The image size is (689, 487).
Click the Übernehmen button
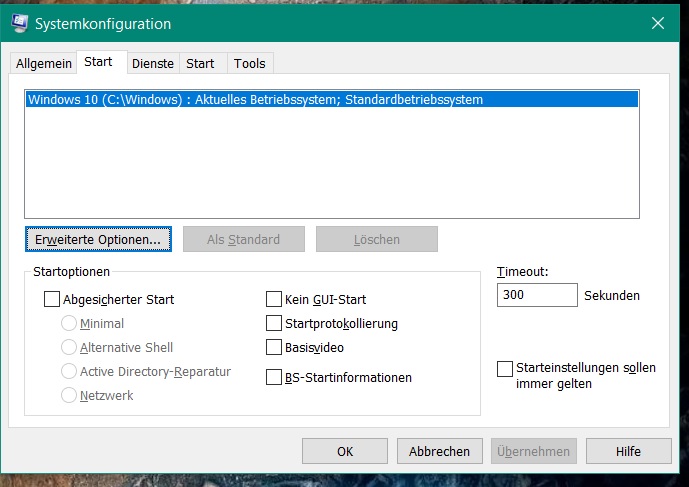pos(533,451)
